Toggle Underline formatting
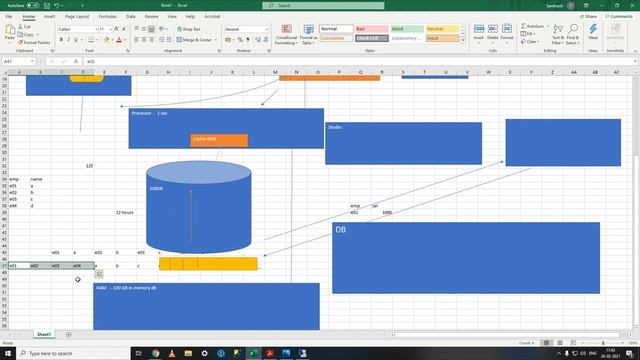The width and height of the screenshot is (640, 360). pyautogui.click(x=76, y=40)
